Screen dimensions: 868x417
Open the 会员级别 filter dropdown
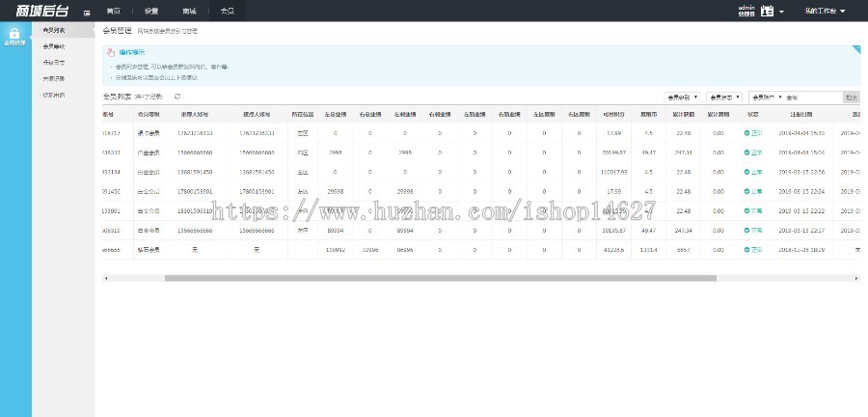click(682, 97)
